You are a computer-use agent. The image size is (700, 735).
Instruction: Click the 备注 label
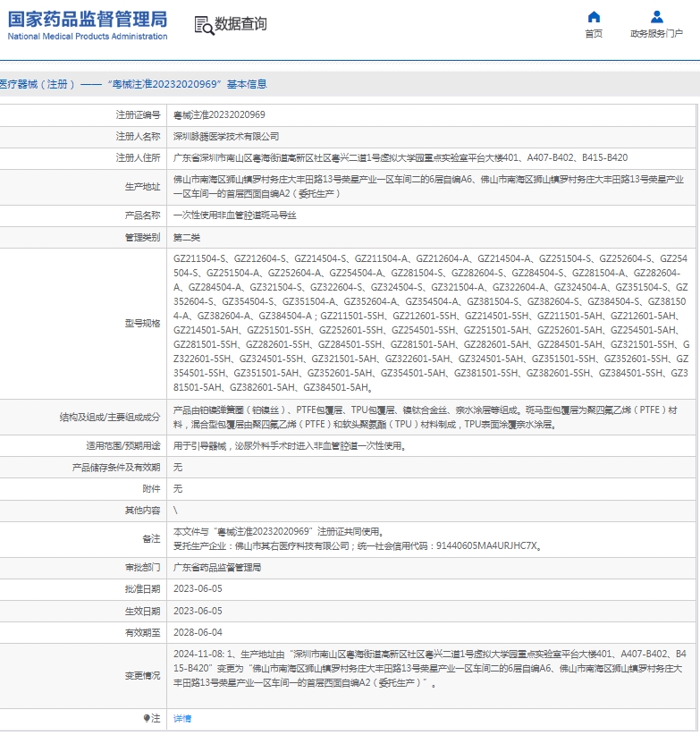click(151, 539)
